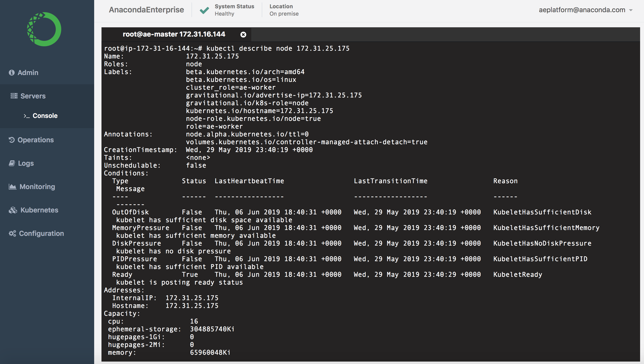This screenshot has height=364, width=644.
Task: Click the Configuration gears icon
Action: 12,233
